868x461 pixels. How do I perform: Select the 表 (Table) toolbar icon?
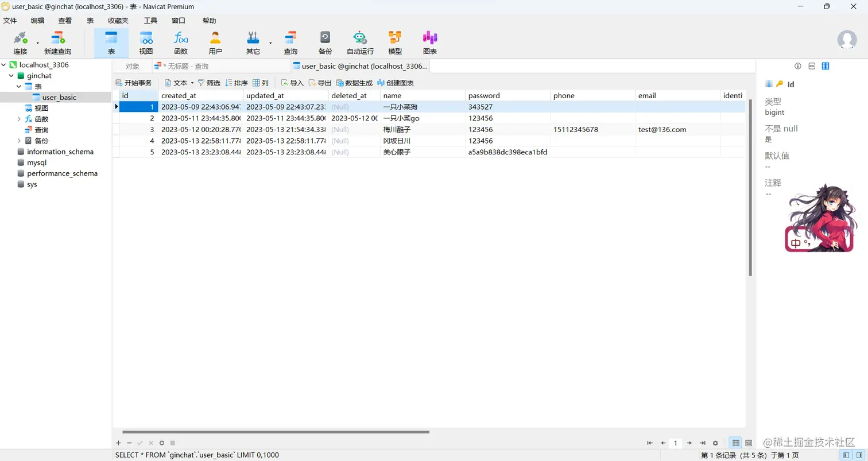(111, 43)
